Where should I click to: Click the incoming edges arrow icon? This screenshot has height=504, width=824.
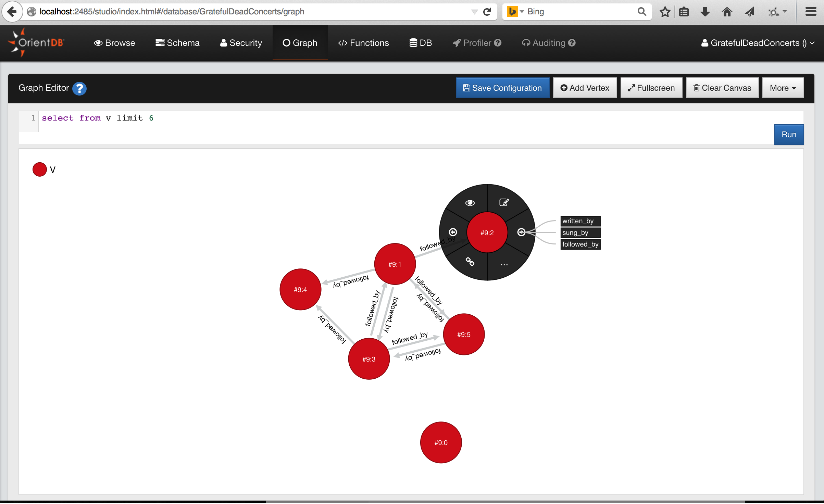click(x=453, y=232)
